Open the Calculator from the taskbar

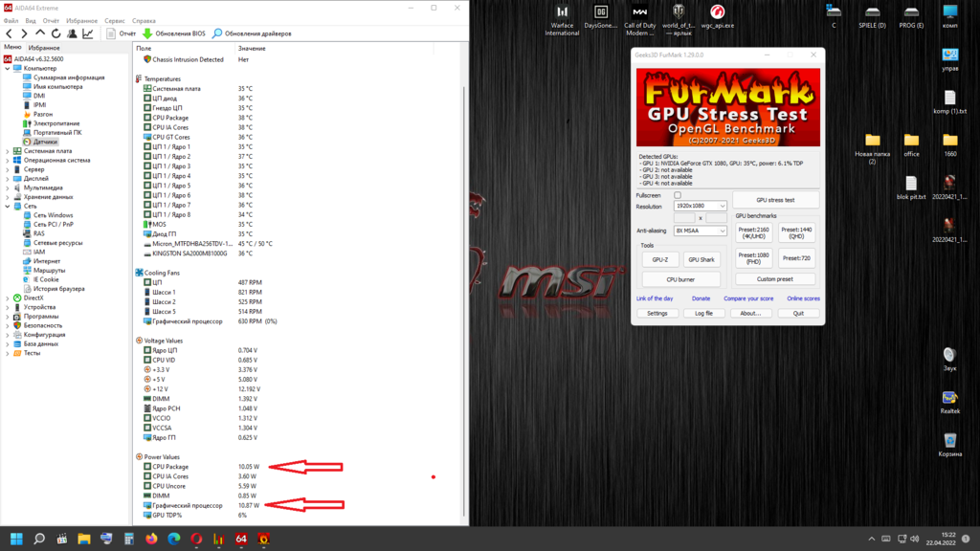[x=129, y=539]
